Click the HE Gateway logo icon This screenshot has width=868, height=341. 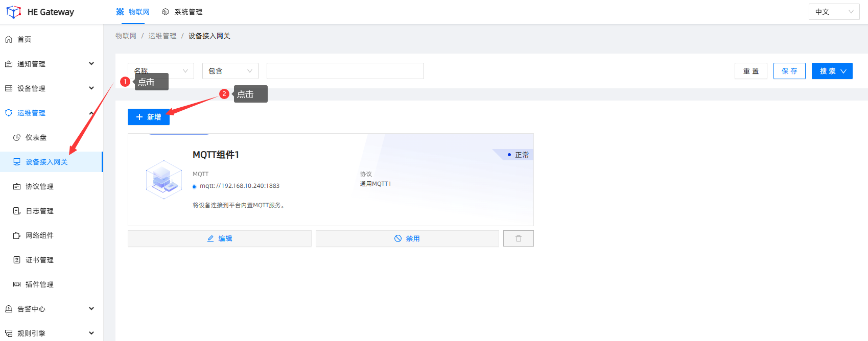tap(14, 12)
